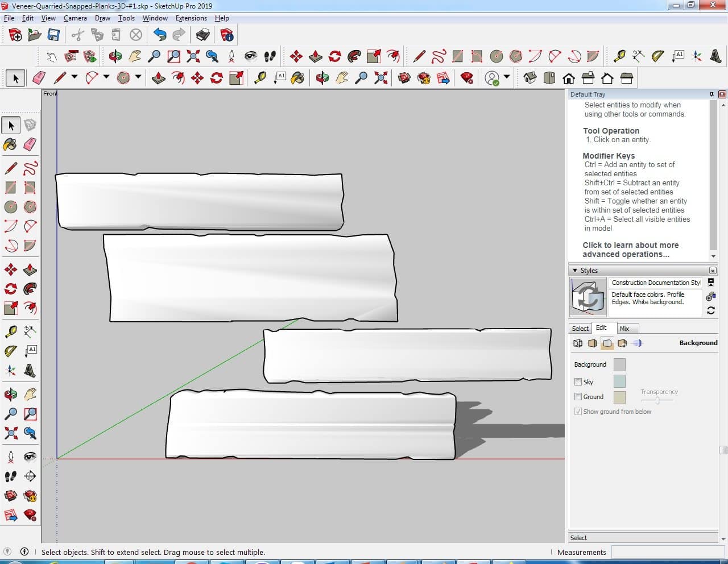Open the Extensions menu
Screen dimensions: 728x564
point(191,18)
